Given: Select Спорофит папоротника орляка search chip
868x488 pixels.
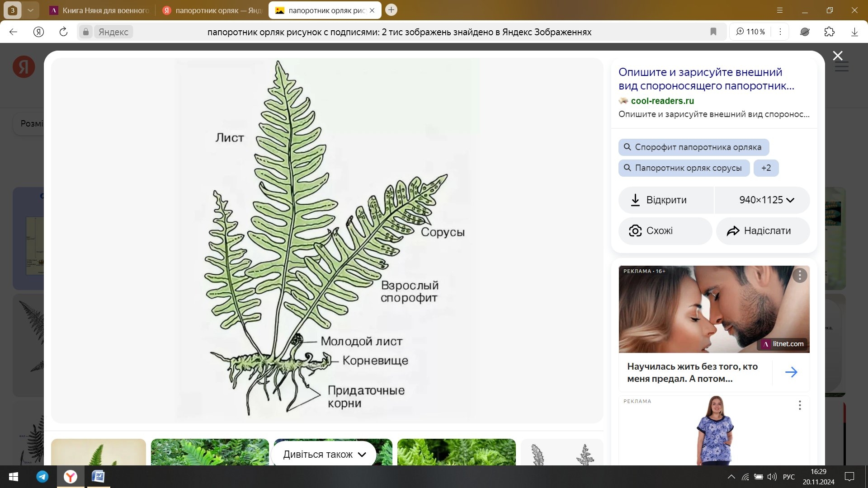Looking at the screenshot, I should [x=693, y=147].
